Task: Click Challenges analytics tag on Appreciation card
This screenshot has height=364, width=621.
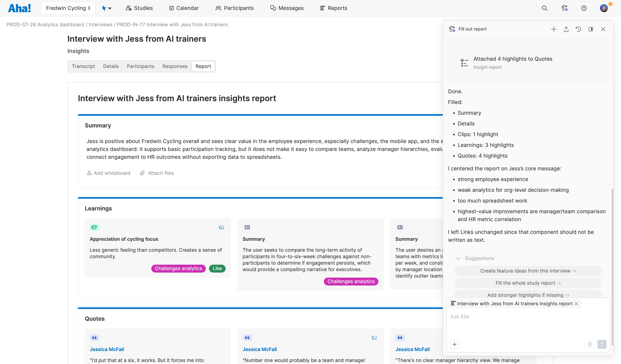Action: [x=178, y=268]
